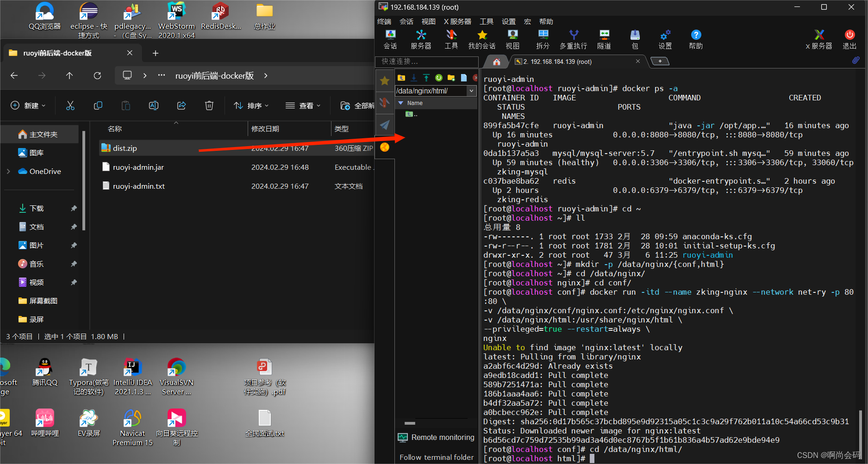The height and width of the screenshot is (464, 868).
Task: Click the breadcrumb chevron after ruoyi前后端-docker版
Action: coord(266,75)
